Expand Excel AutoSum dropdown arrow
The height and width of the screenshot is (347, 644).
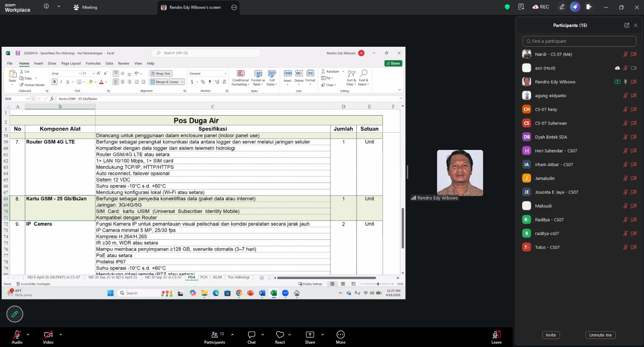(x=343, y=71)
